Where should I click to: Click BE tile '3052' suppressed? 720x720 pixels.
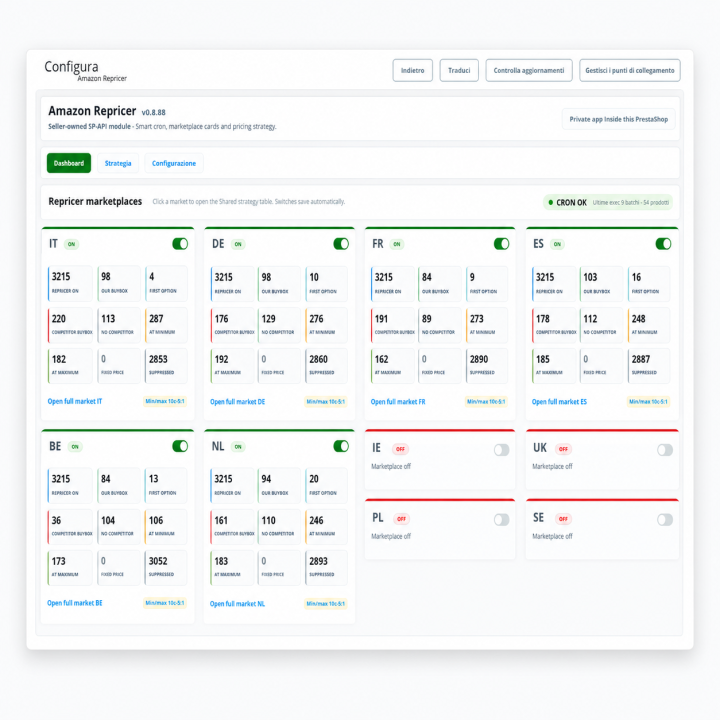click(x=166, y=568)
